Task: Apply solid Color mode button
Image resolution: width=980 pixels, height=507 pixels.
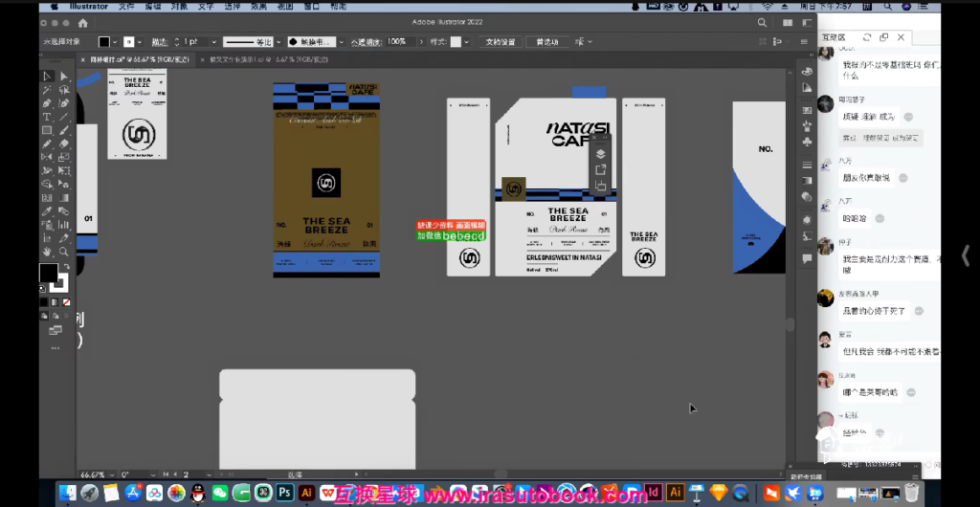Action: (44, 302)
